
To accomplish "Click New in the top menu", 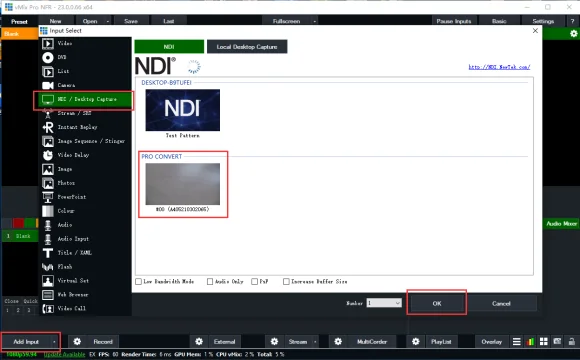I will 55,21.
